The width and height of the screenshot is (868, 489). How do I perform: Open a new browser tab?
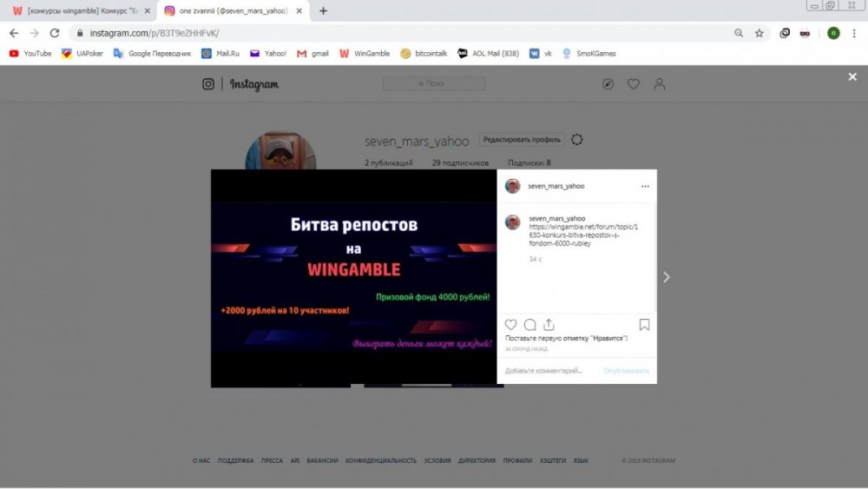pos(324,11)
